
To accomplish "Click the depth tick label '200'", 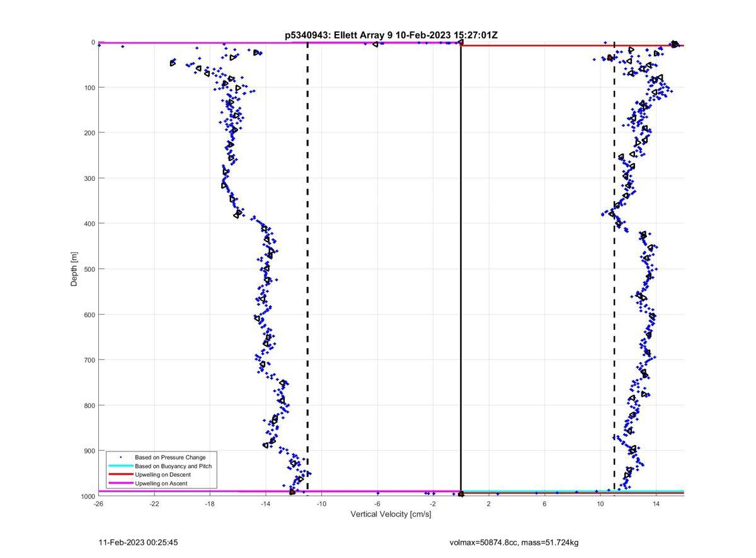I will tap(89, 133).
